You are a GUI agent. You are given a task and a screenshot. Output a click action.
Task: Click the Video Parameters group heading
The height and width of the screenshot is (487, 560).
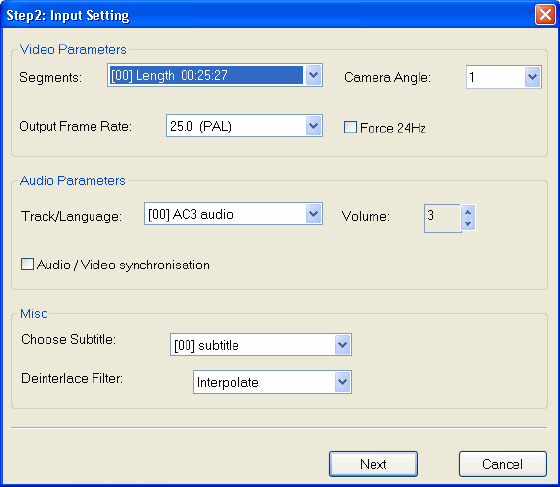[x=73, y=49]
